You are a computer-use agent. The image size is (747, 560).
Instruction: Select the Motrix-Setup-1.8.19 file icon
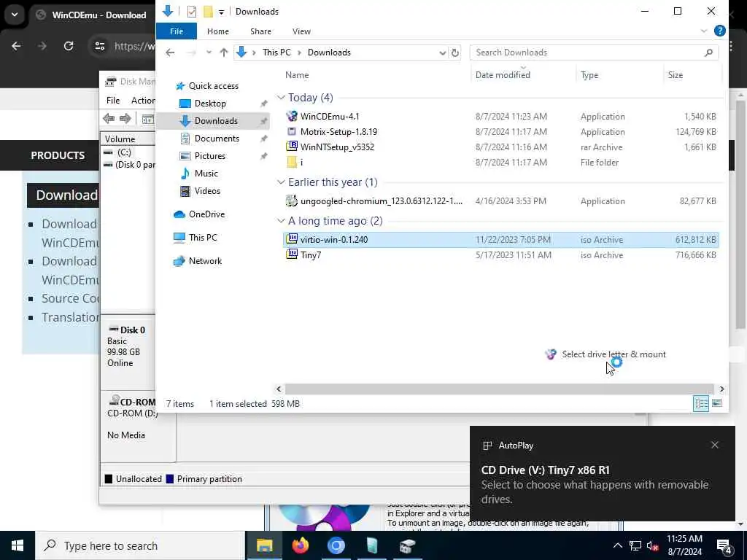292,131
